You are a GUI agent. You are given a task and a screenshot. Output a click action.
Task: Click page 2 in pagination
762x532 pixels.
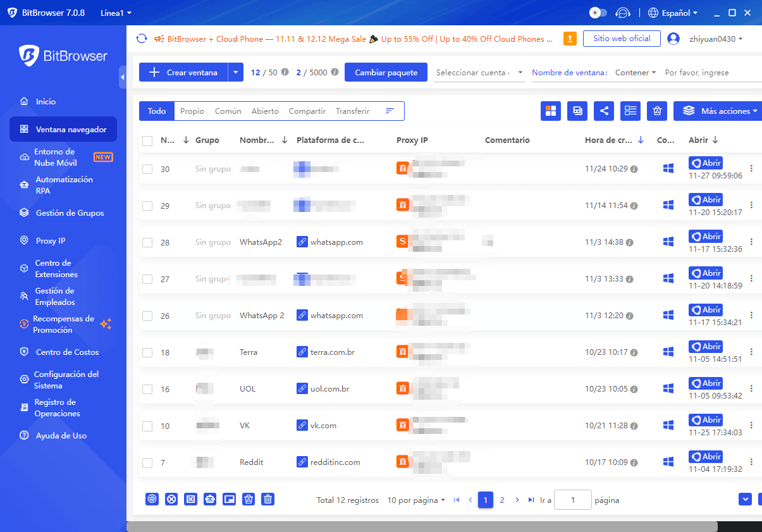tap(501, 500)
